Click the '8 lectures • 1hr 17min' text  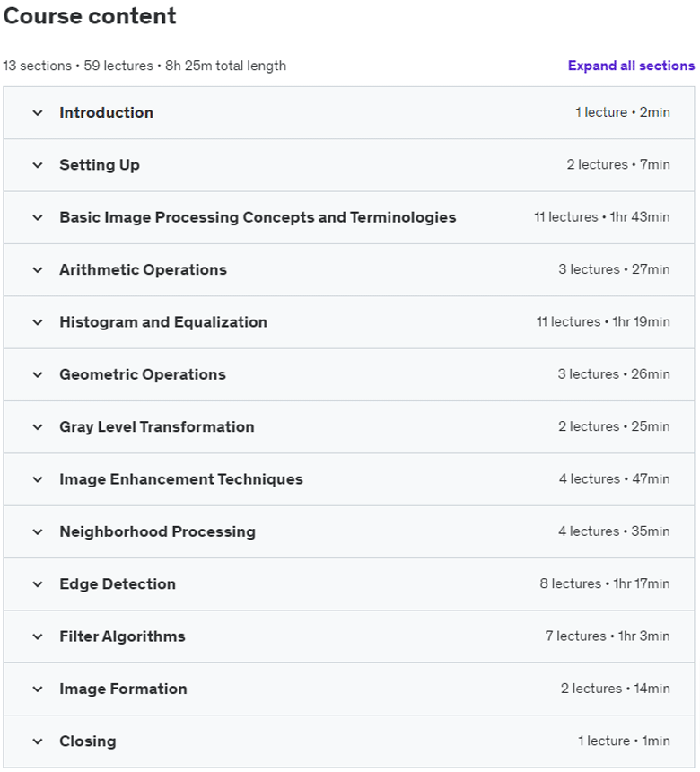click(x=605, y=583)
